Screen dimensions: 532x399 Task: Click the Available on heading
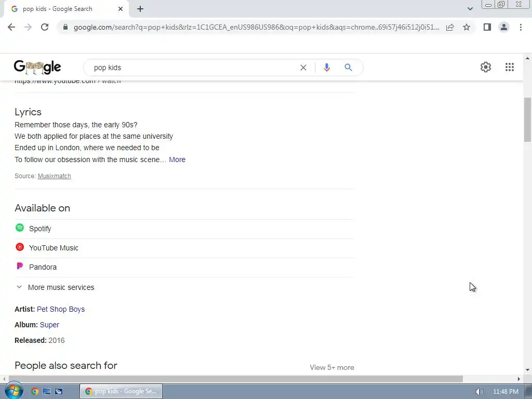coord(43,208)
